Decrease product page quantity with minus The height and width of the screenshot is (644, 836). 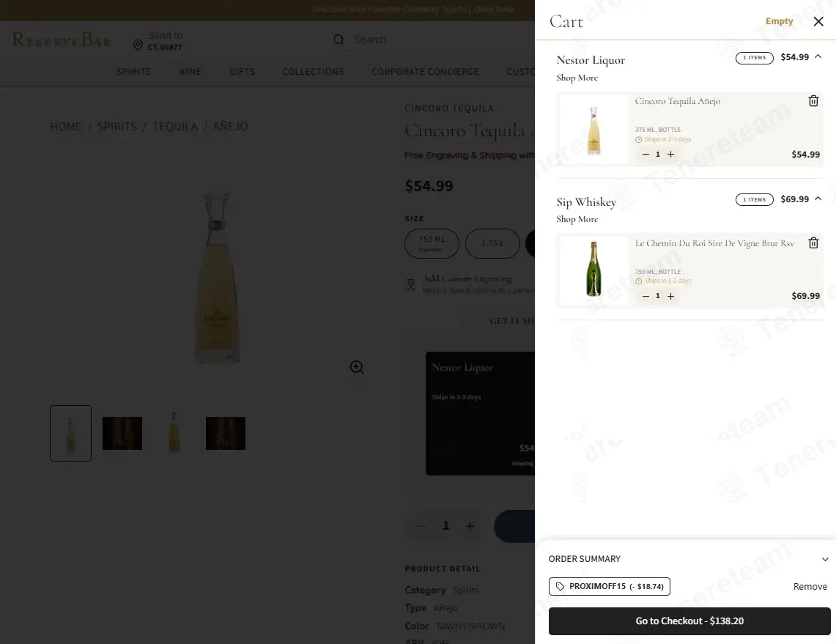[421, 526]
